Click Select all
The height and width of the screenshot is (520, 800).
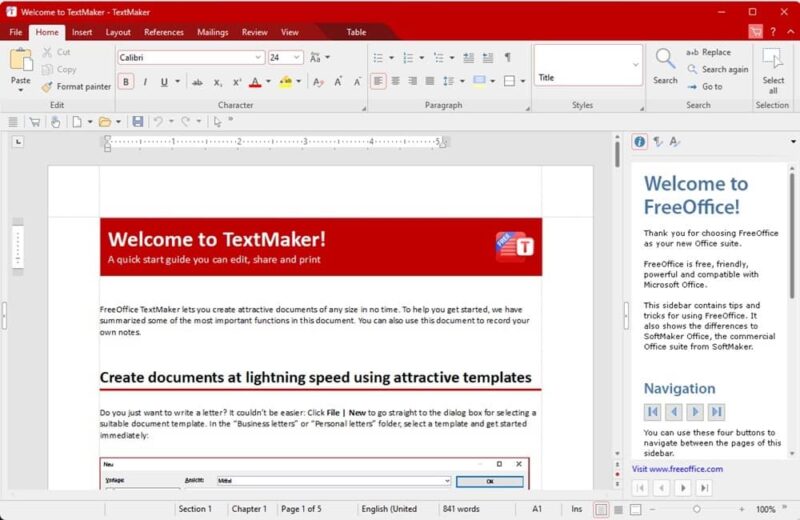[773, 70]
